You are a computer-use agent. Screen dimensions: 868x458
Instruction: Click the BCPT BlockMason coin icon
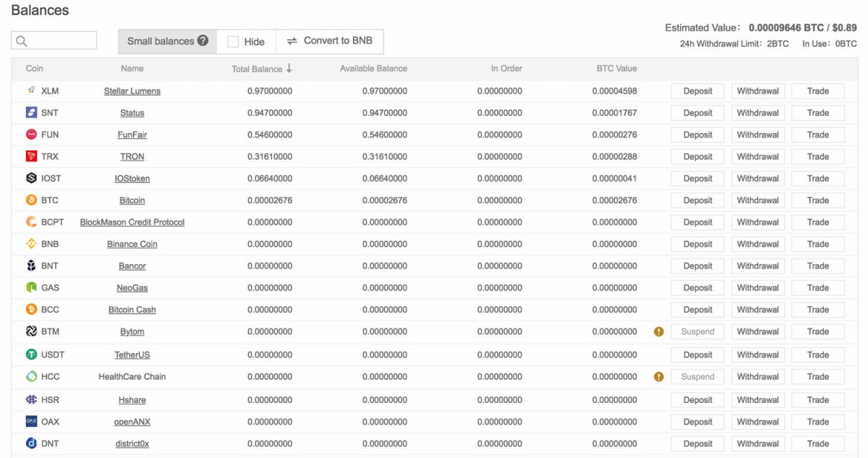(31, 222)
